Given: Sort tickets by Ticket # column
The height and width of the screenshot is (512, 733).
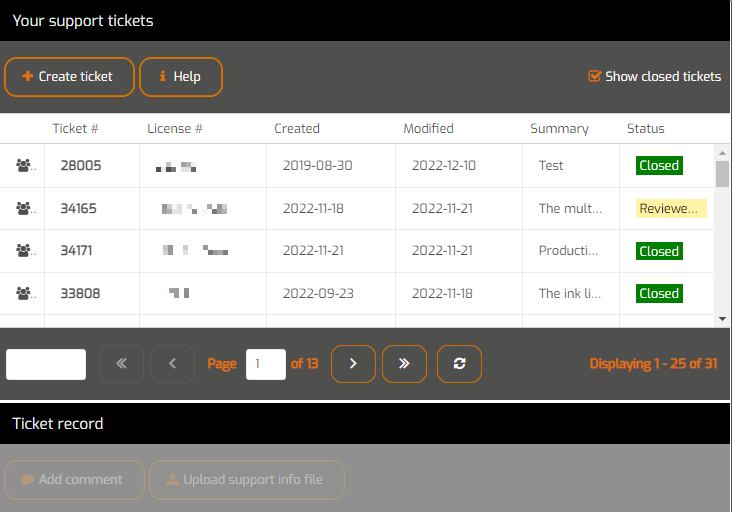Looking at the screenshot, I should tap(75, 128).
